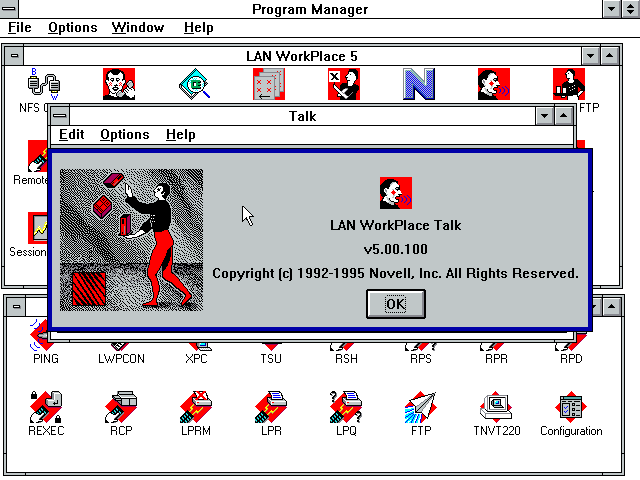Click the juggler illustration in the about dialog

tap(131, 240)
